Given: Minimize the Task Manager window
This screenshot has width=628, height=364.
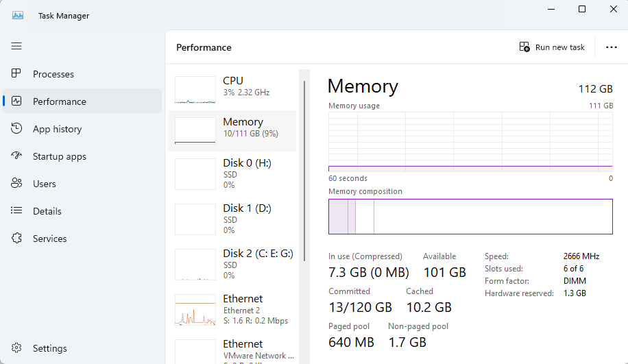Looking at the screenshot, I should (551, 9).
